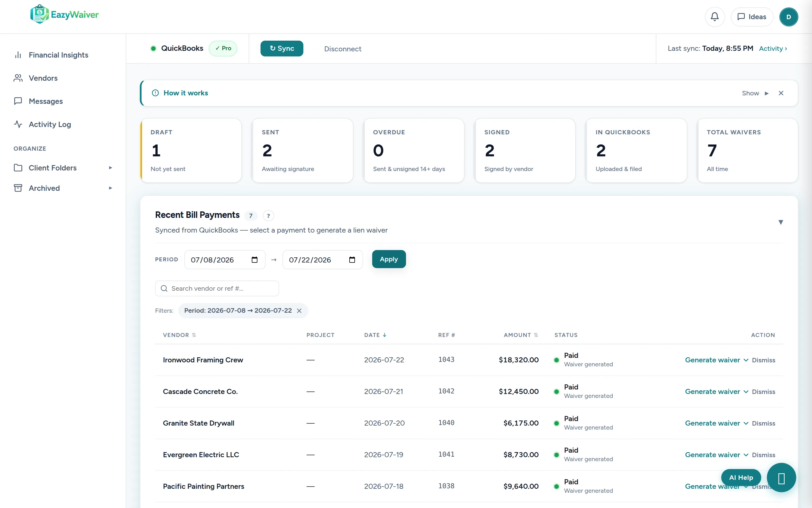Click the $6,175.00 amount
This screenshot has width=812, height=508.
[521, 423]
